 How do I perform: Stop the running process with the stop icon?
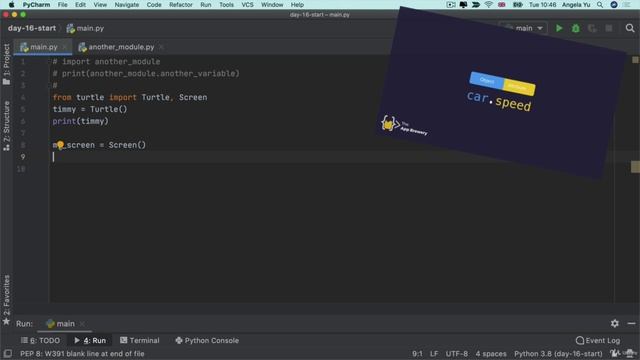pyautogui.click(x=609, y=28)
